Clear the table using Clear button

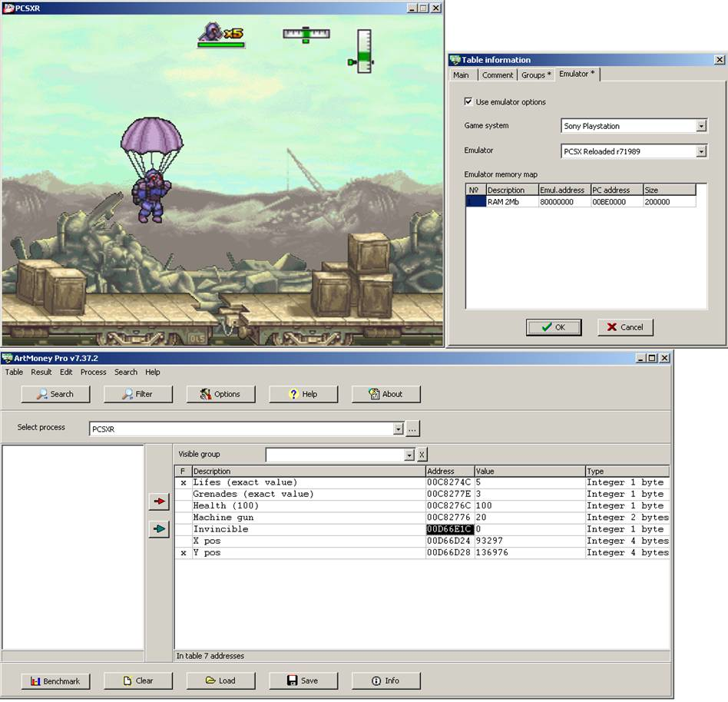(138, 681)
